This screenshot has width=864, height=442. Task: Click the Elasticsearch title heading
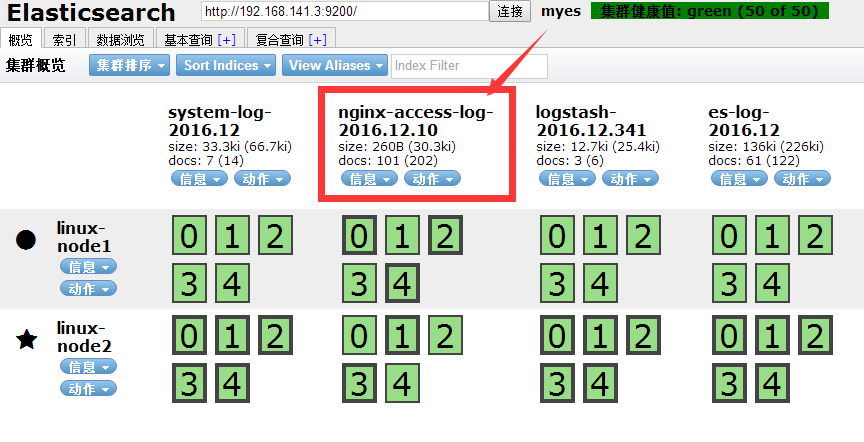[91, 12]
